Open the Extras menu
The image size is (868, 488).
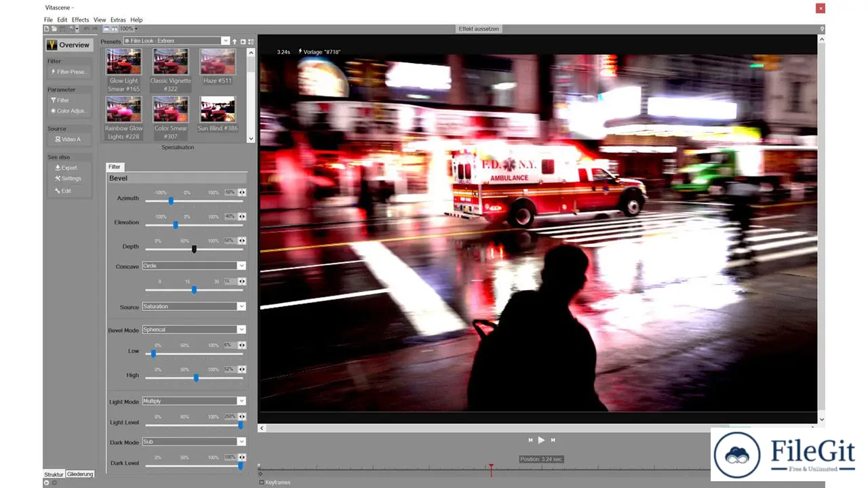click(x=118, y=20)
